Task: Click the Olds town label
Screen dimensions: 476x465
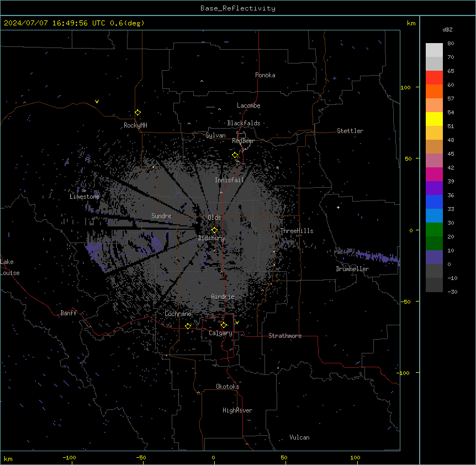Action: point(214,218)
